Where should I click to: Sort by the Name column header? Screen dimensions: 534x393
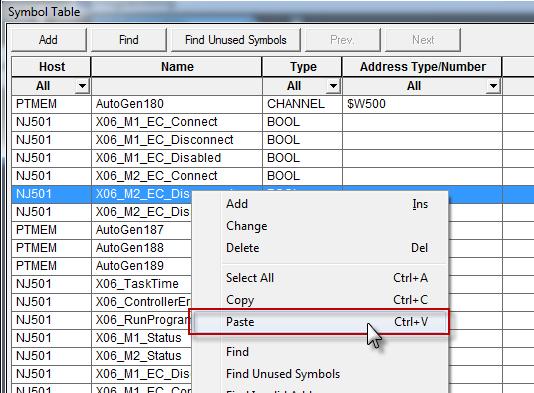[177, 67]
